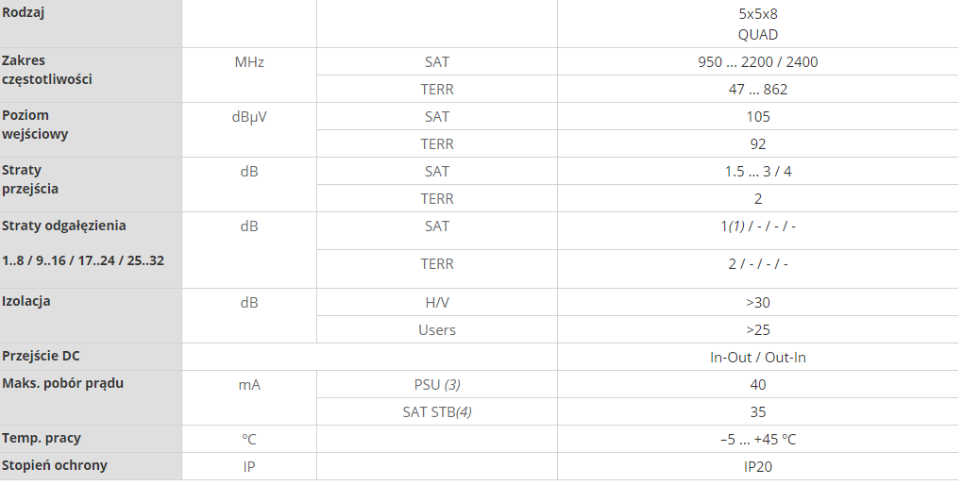Select the "PSU (3)" cell
The image size is (980, 502).
[436, 385]
